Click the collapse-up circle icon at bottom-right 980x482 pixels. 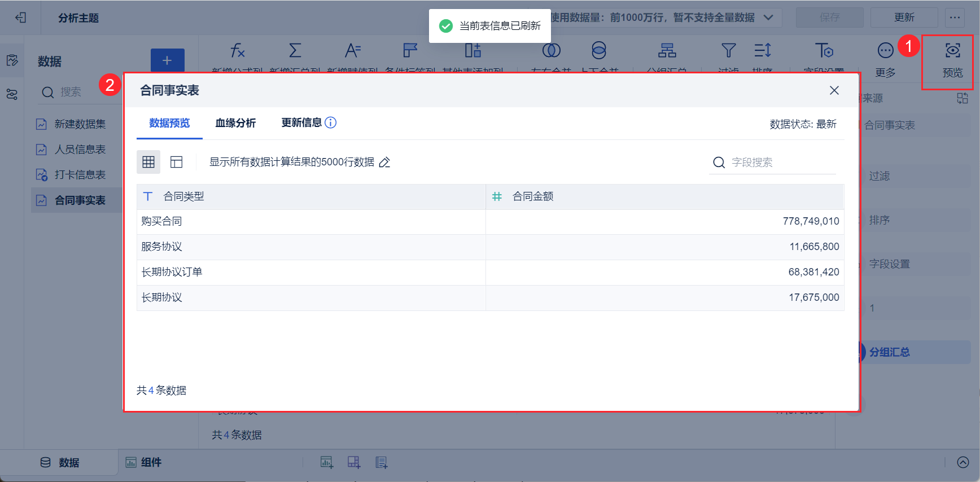[963, 463]
